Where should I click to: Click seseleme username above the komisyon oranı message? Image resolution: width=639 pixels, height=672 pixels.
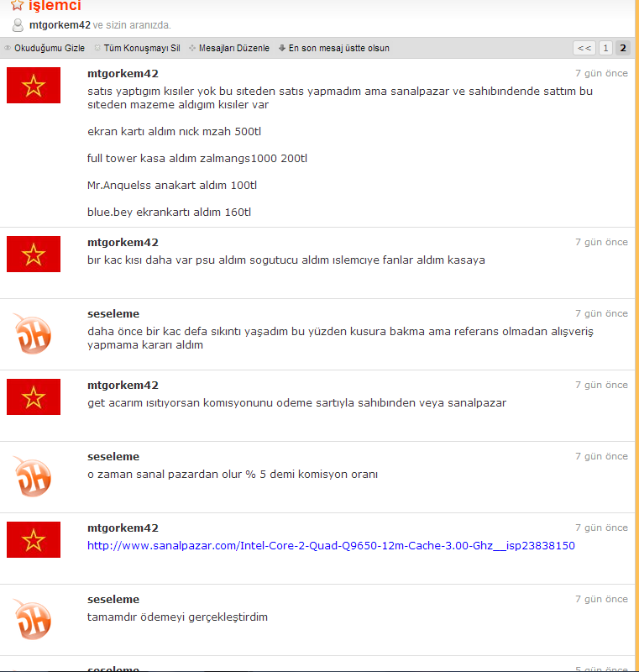pos(113,457)
